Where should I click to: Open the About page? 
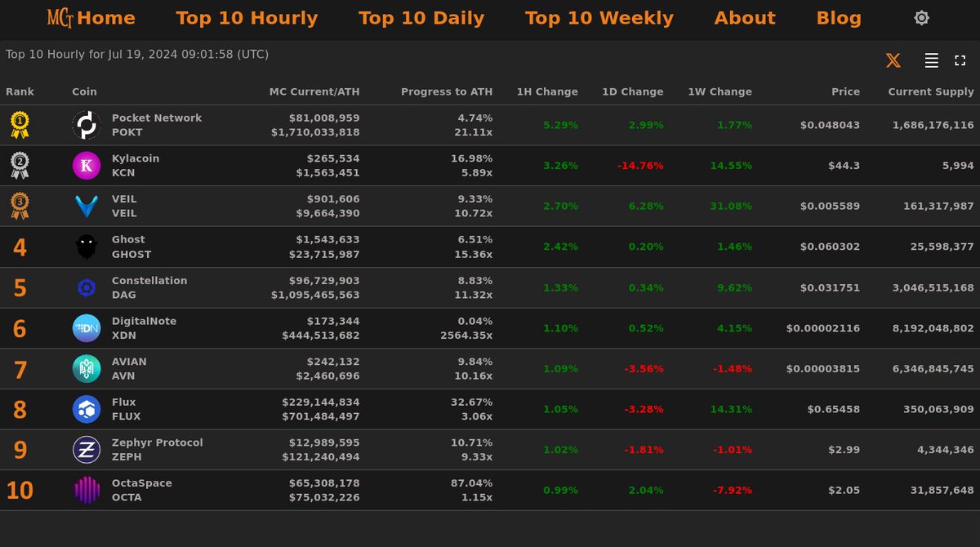745,18
